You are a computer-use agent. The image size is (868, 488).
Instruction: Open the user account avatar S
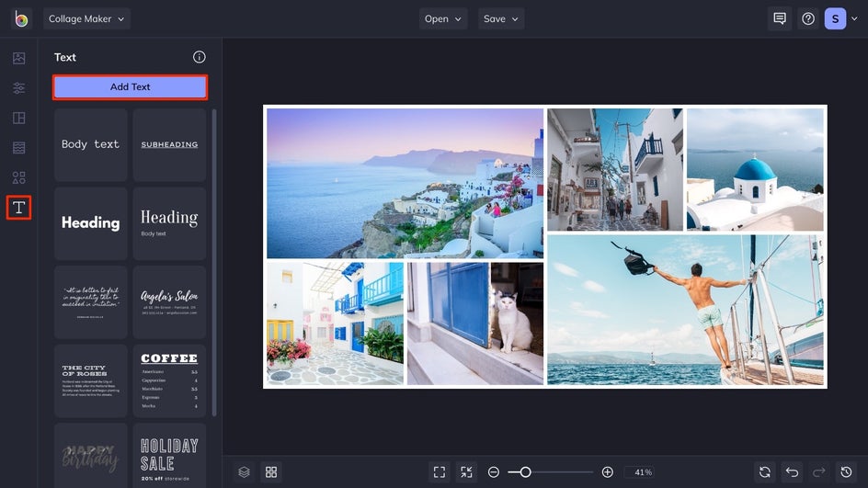pyautogui.click(x=835, y=18)
